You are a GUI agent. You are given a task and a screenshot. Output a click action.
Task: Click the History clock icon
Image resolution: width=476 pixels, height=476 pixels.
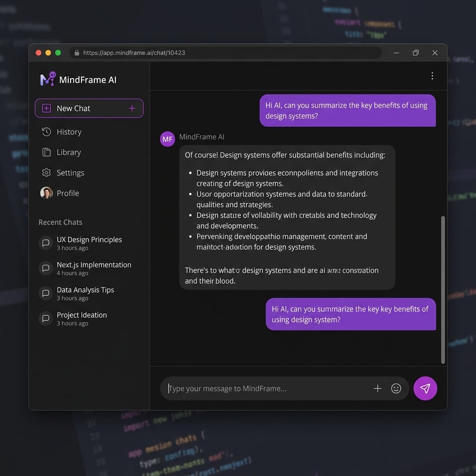click(46, 132)
